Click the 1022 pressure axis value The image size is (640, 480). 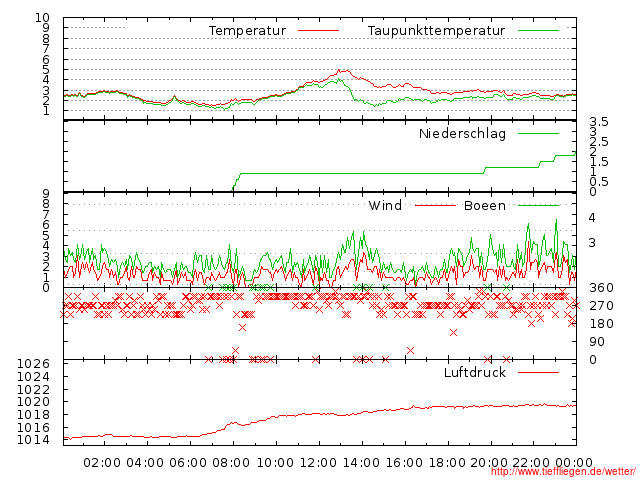[33, 389]
